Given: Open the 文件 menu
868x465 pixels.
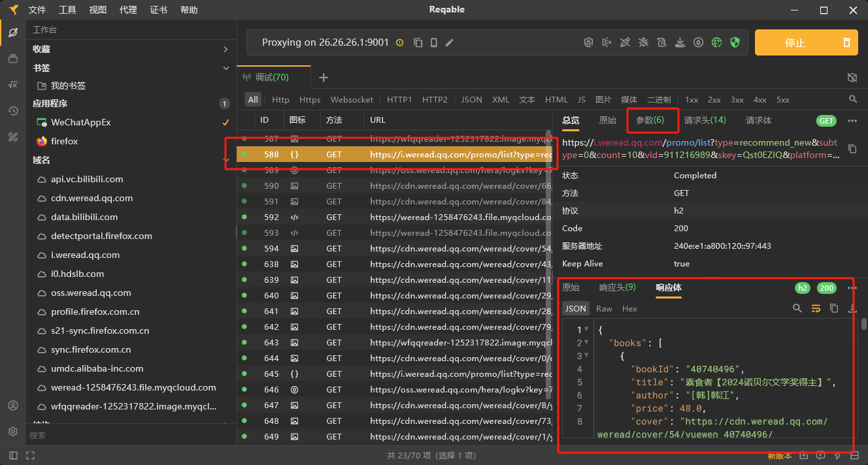Looking at the screenshot, I should [x=37, y=10].
